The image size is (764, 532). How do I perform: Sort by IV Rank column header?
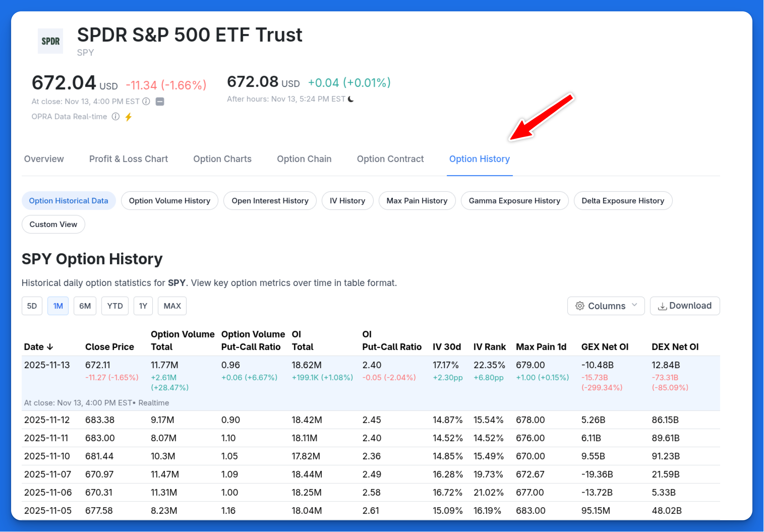(490, 347)
